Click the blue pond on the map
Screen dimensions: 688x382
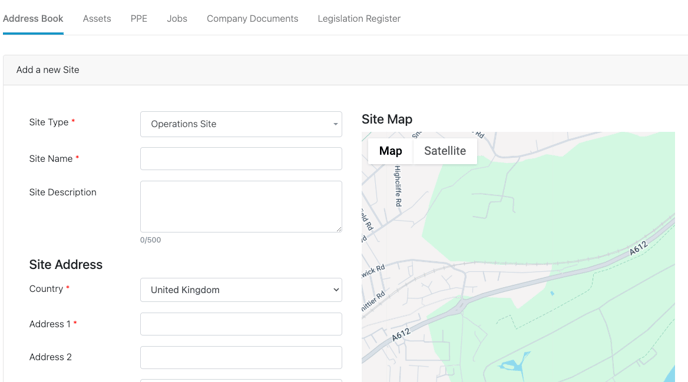516,363
